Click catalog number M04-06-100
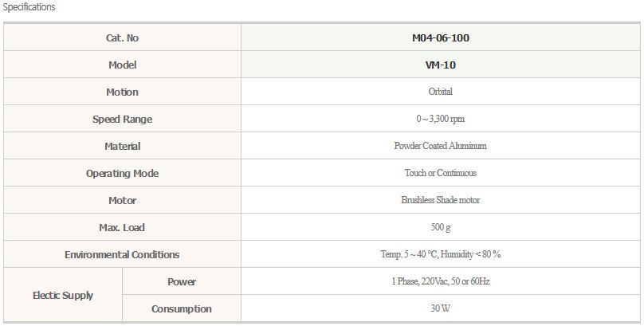The height and width of the screenshot is (326, 644). click(x=440, y=37)
